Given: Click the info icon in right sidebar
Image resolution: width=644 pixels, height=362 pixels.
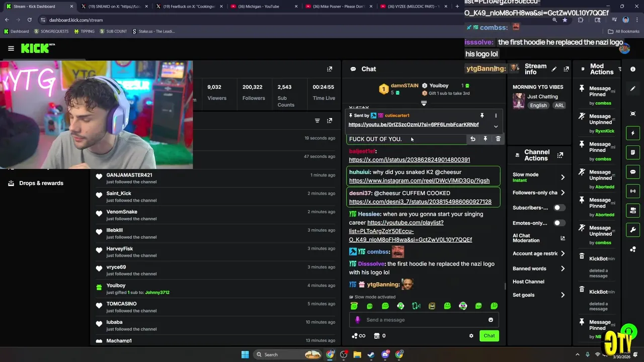Looking at the screenshot, I should click(x=633, y=69).
